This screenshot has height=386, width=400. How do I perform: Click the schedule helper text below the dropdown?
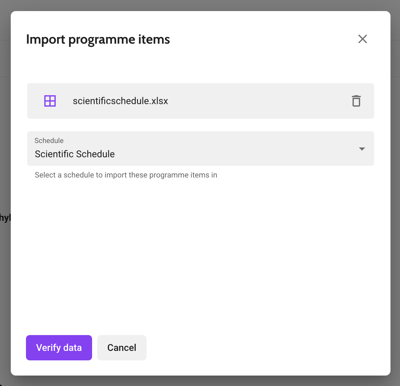tap(126, 175)
